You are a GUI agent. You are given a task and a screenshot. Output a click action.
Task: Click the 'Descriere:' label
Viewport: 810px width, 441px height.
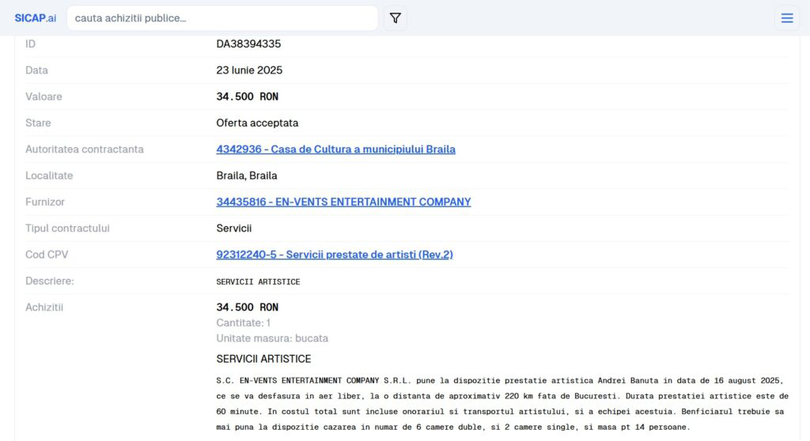[50, 281]
